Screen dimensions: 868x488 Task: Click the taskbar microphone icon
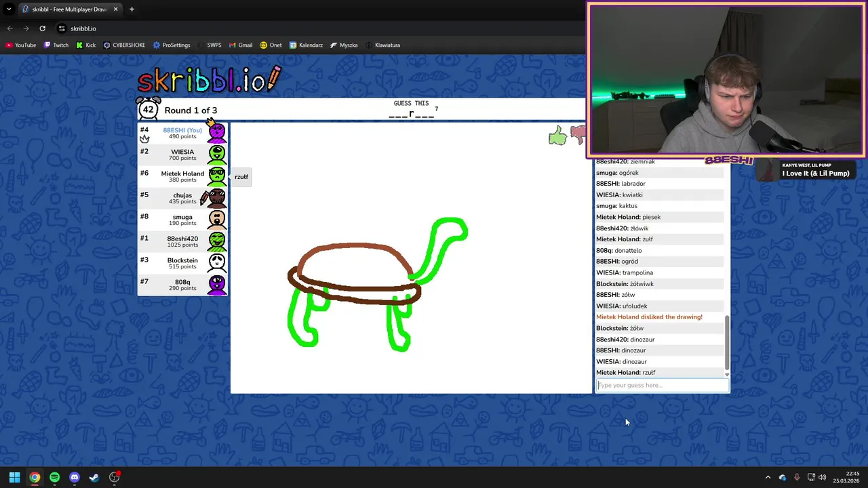(x=797, y=477)
